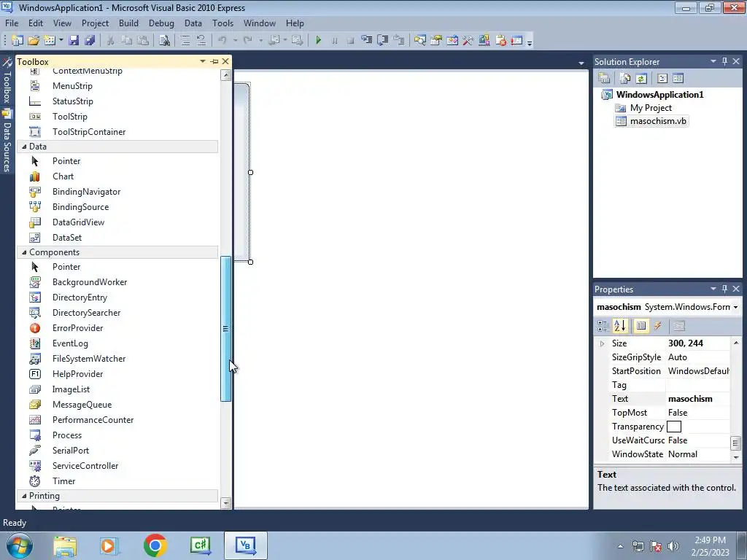The height and width of the screenshot is (560, 747).
Task: Toggle Alphabetical sort in Properties
Action: [x=620, y=326]
